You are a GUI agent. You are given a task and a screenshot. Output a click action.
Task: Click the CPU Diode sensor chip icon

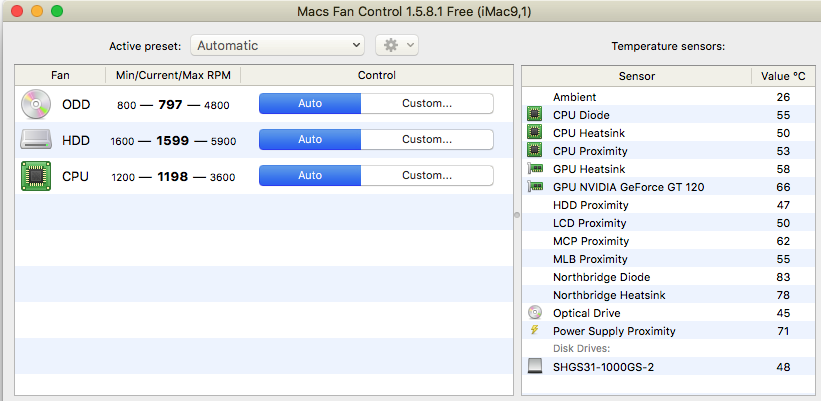(x=535, y=115)
